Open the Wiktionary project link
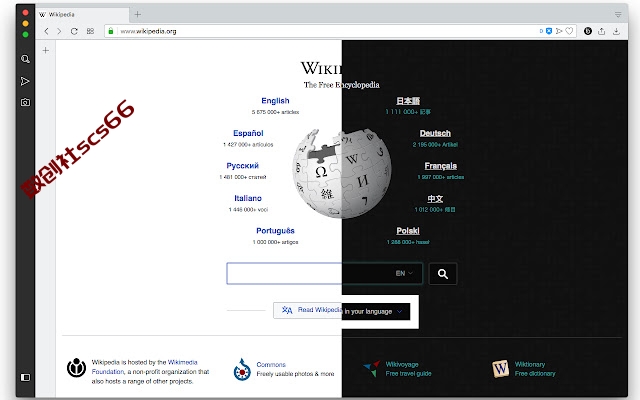 (x=530, y=364)
